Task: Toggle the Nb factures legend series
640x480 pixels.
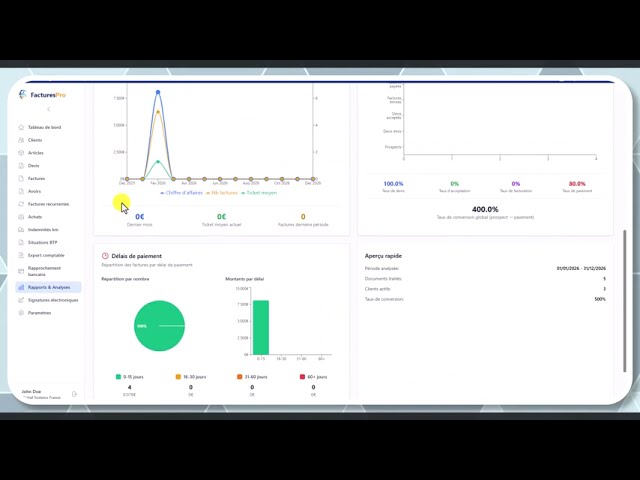Action: (222, 193)
